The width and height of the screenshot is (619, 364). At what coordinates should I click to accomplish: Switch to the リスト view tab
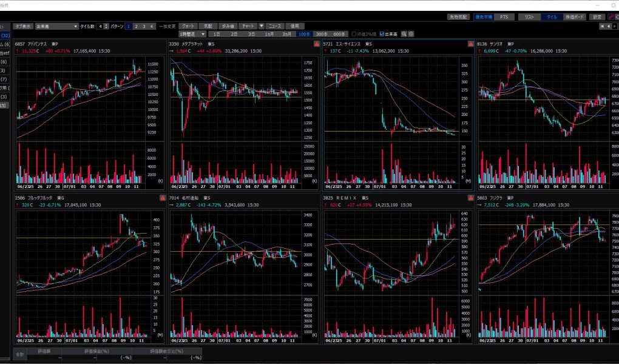pos(529,17)
